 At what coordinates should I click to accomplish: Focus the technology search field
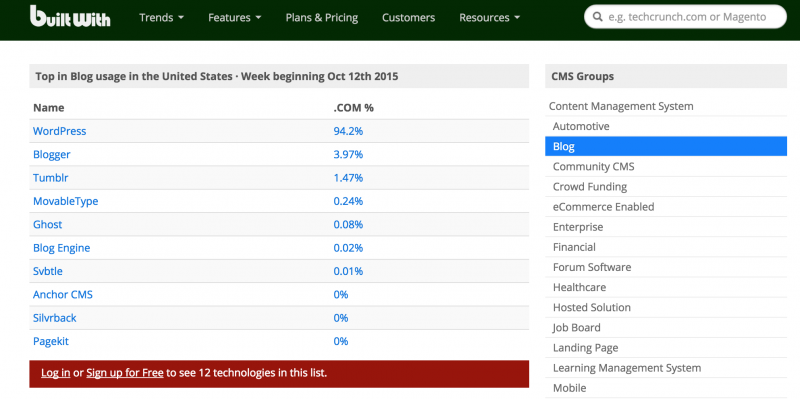[685, 17]
